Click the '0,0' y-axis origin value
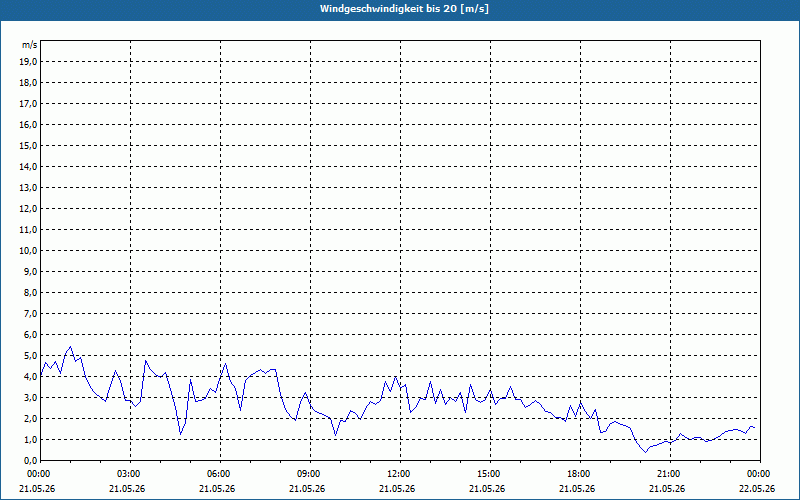 30,461
